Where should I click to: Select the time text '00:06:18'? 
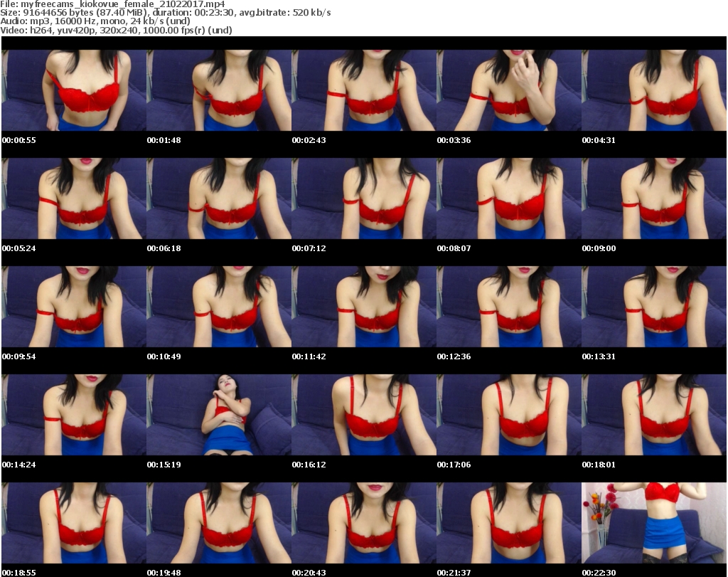164,248
